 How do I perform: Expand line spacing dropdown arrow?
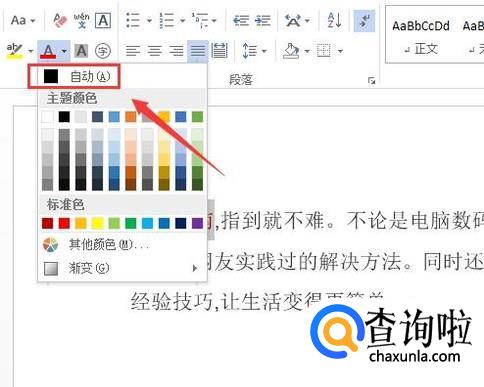coord(265,51)
